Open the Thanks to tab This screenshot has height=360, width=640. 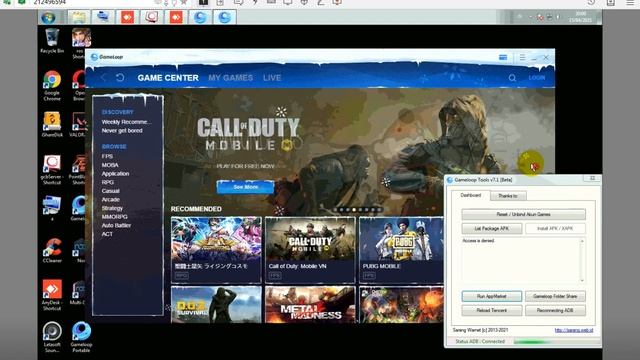click(x=508, y=196)
